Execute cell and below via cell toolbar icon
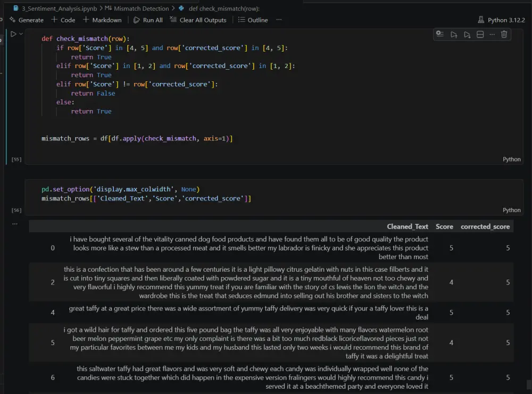 [467, 35]
